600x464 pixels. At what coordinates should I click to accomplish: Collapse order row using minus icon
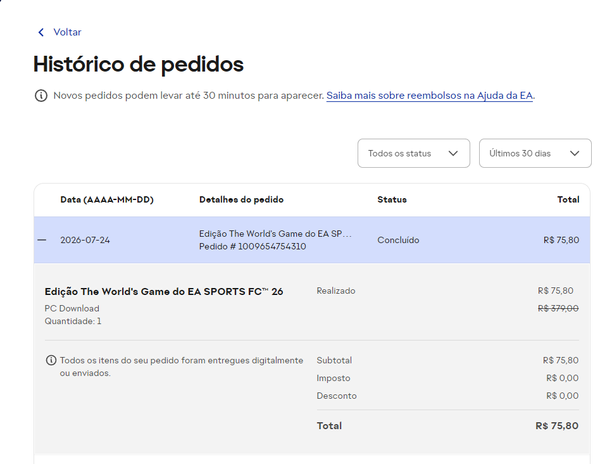(x=42, y=240)
